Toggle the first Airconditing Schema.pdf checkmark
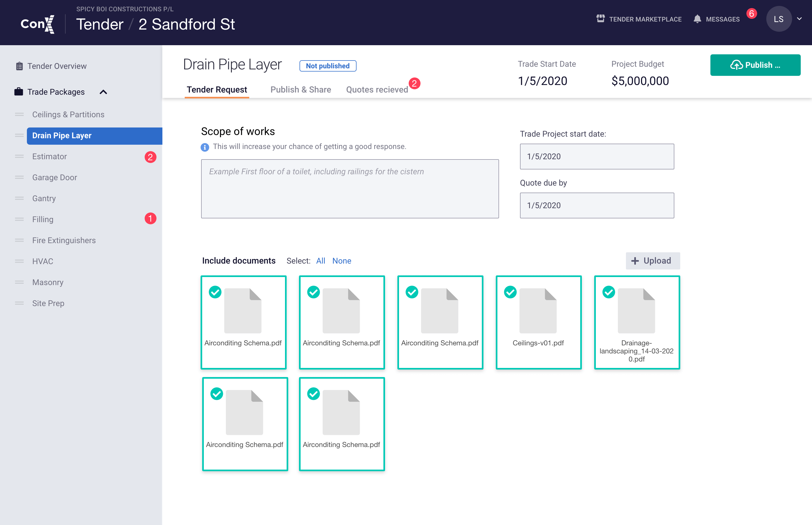The image size is (812, 525). [x=215, y=292]
